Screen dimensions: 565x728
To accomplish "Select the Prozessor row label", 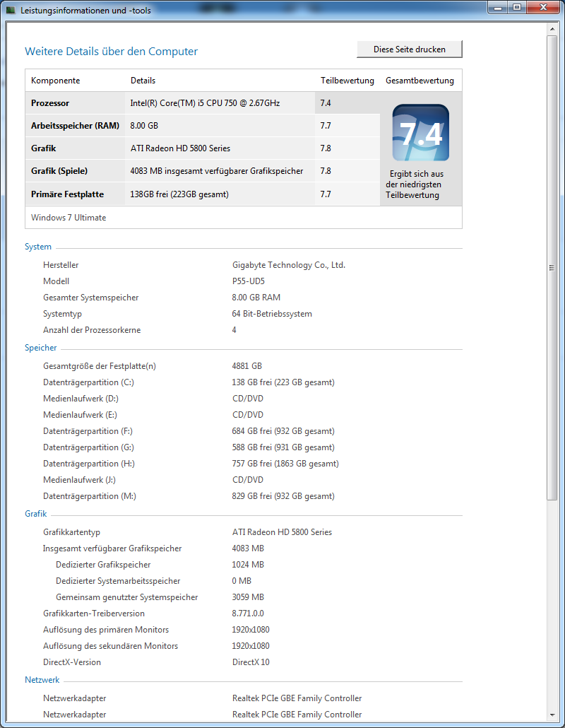I will [50, 103].
